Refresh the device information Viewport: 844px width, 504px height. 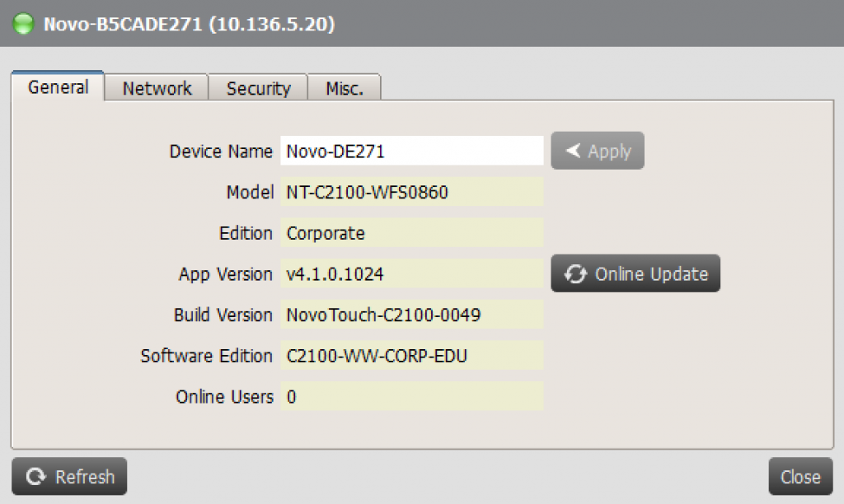(x=69, y=476)
